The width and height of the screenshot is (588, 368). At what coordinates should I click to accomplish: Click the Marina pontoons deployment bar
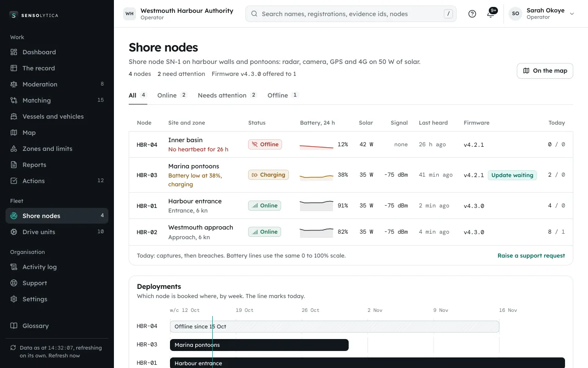(259, 345)
